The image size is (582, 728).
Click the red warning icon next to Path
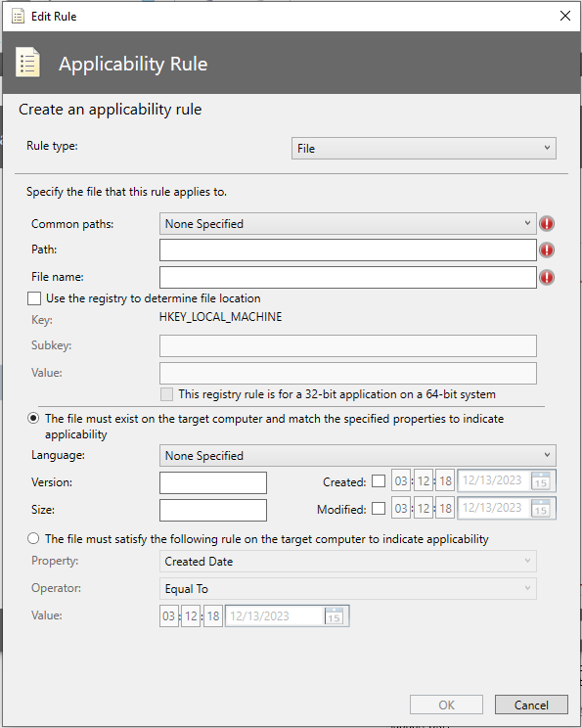coord(547,250)
